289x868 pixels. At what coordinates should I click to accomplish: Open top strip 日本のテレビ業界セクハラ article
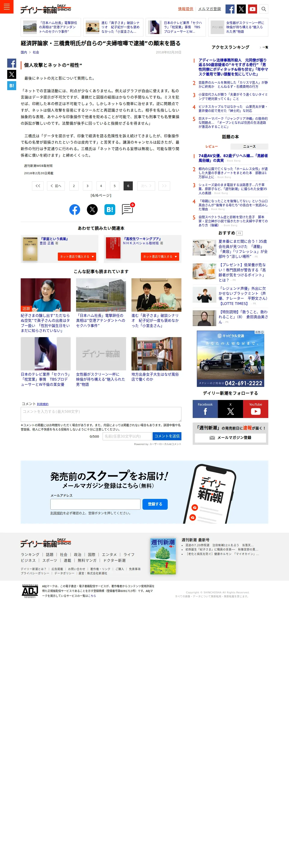(x=176, y=27)
